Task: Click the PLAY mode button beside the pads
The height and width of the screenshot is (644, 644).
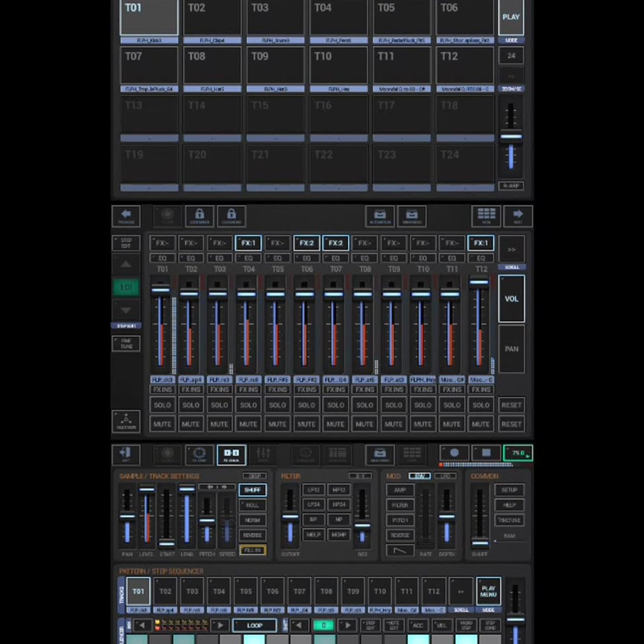Action: pos(511,17)
